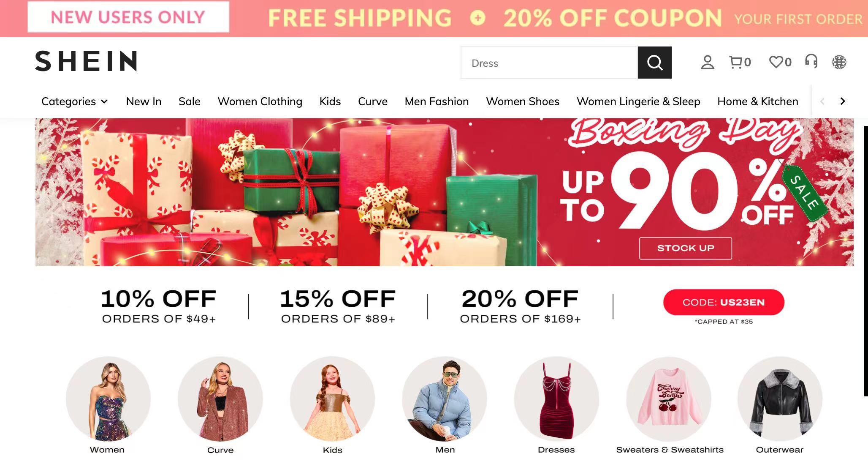Click the Dress search field
The height and width of the screenshot is (464, 868).
[x=549, y=63]
